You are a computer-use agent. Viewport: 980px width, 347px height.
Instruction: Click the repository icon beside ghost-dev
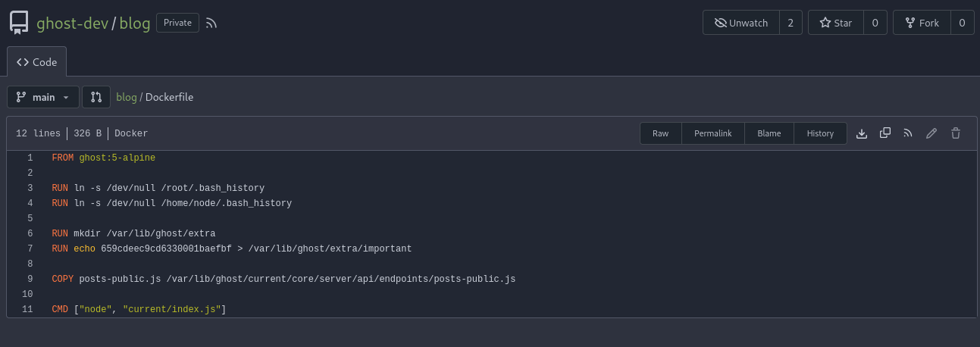point(19,23)
